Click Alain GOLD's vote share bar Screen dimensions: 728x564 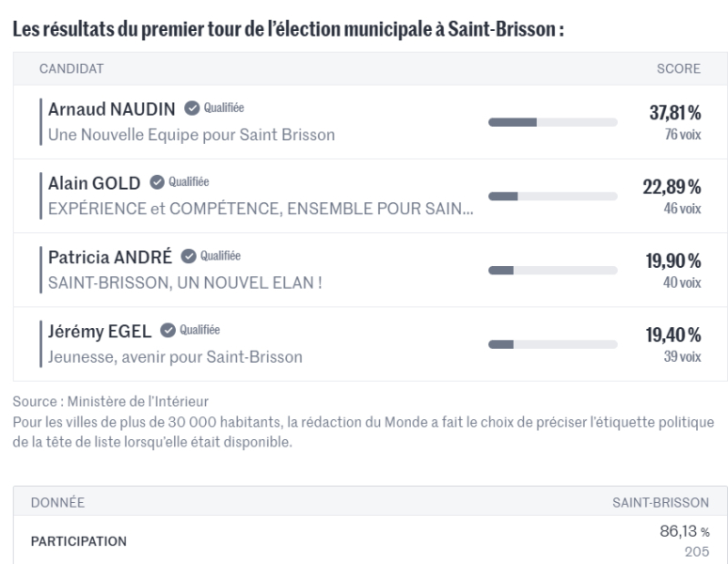click(553, 196)
